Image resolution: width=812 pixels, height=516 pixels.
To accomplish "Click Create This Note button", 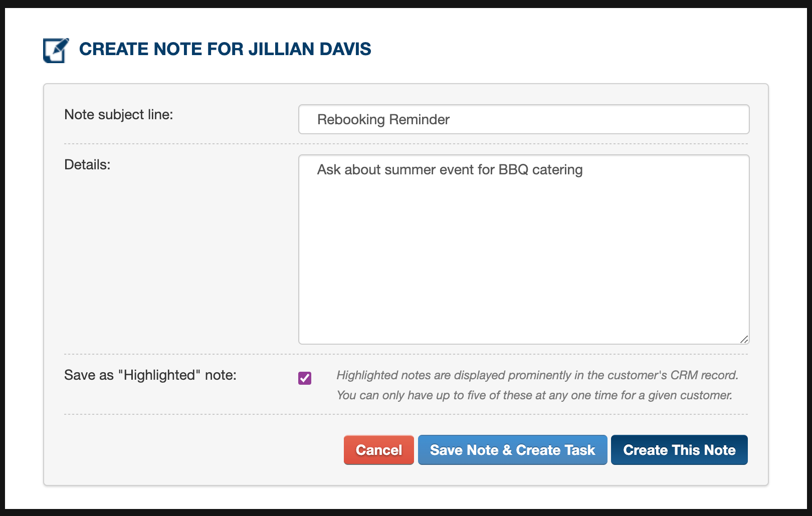I will tap(679, 450).
